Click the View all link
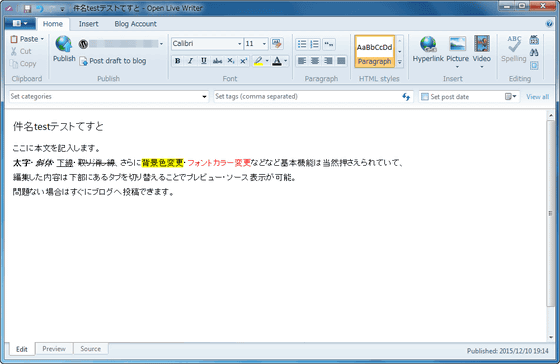The image size is (560, 364). coord(537,97)
